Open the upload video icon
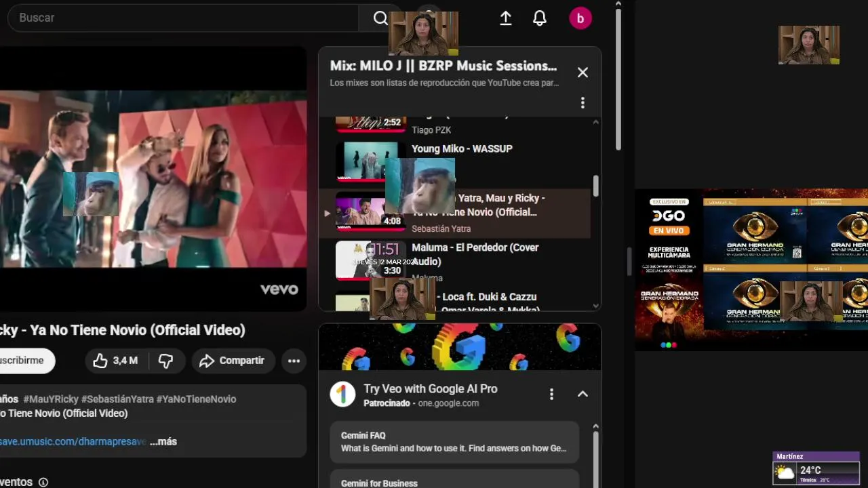The height and width of the screenshot is (488, 868). 506,18
